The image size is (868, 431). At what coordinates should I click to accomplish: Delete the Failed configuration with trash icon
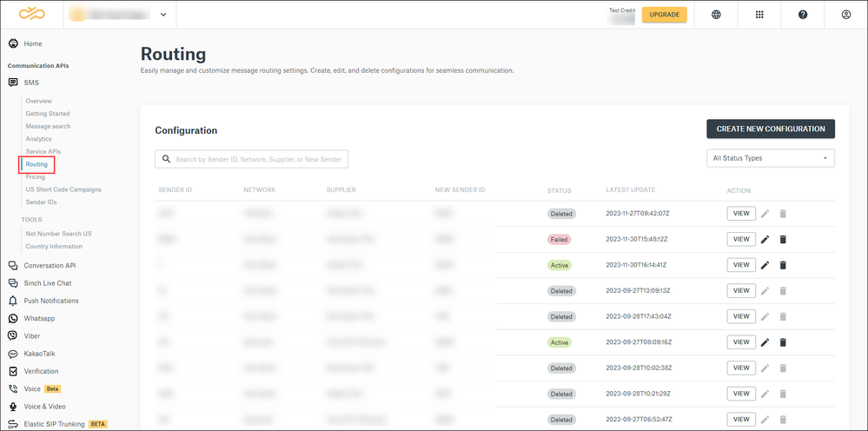coord(783,240)
